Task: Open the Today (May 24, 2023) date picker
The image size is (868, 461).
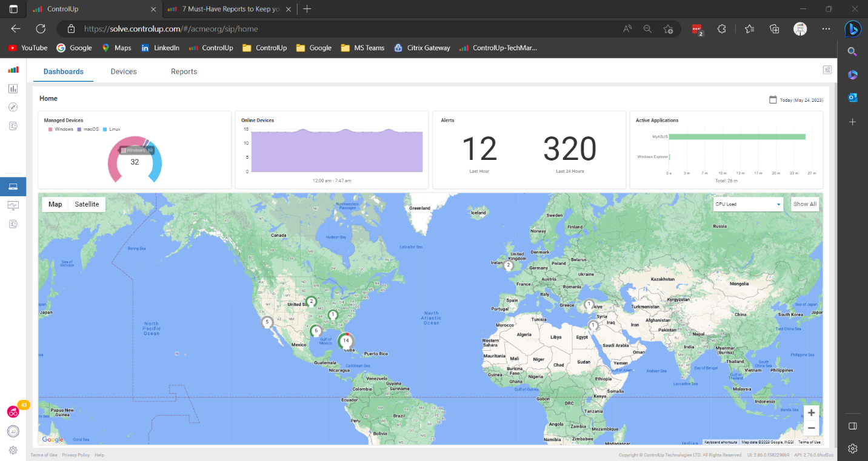Action: (795, 100)
